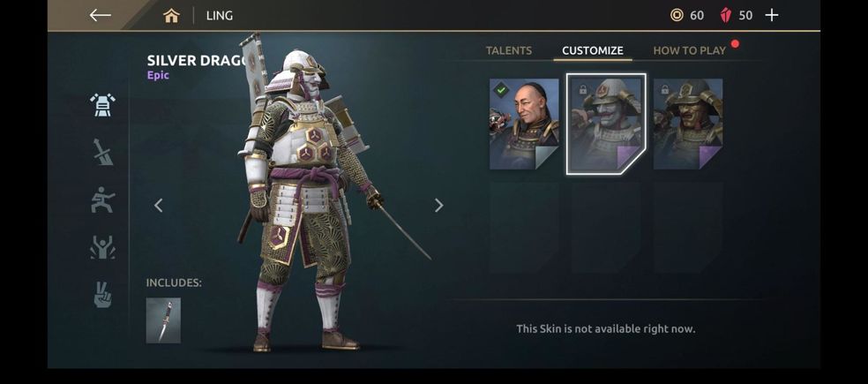Open the martial arts stance icon
This screenshot has width=868, height=384.
pos(103,200)
